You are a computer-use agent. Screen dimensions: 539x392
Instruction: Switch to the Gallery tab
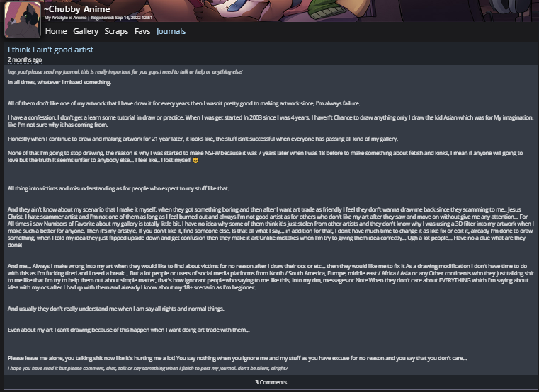tap(86, 31)
